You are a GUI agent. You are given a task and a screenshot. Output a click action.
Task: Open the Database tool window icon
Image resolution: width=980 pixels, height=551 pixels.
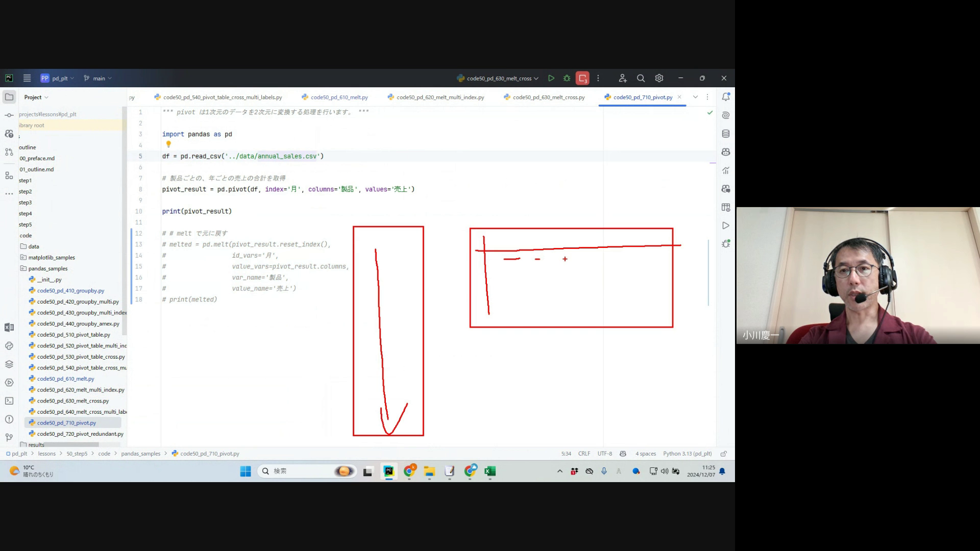[725, 134]
